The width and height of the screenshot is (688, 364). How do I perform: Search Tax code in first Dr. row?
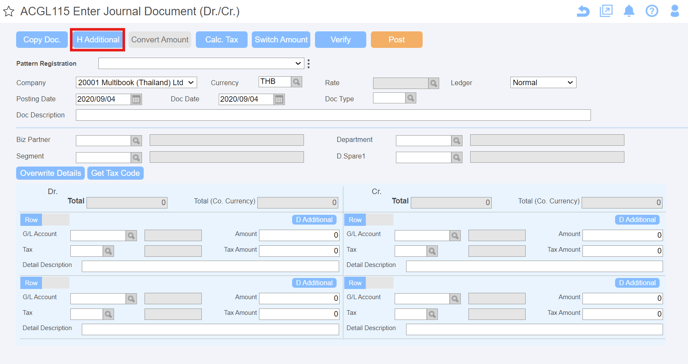tap(108, 251)
